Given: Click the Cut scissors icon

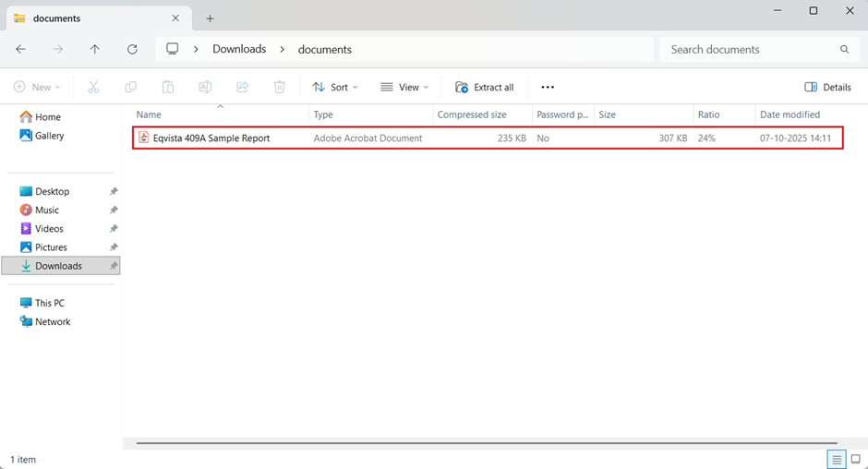Looking at the screenshot, I should pos(93,87).
